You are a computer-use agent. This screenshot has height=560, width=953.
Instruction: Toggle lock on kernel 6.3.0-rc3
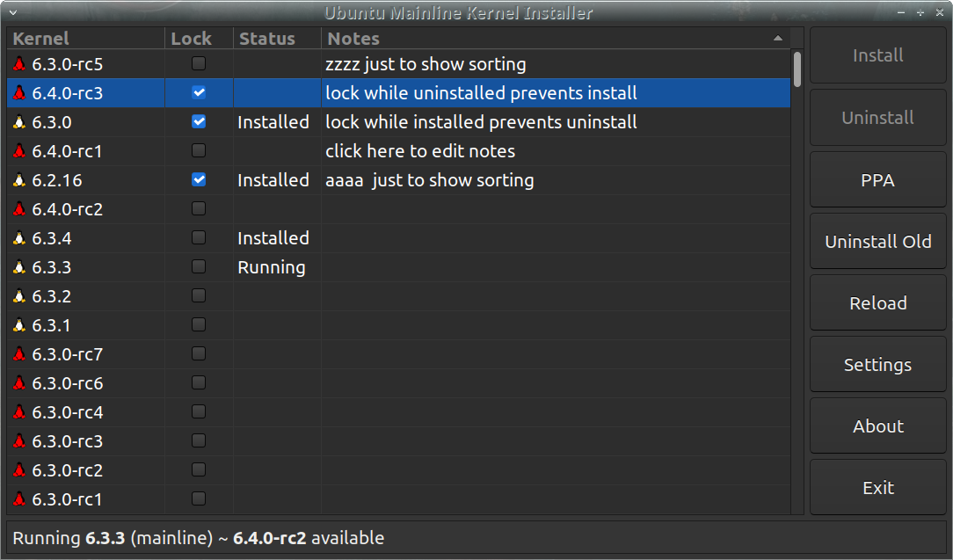199,440
